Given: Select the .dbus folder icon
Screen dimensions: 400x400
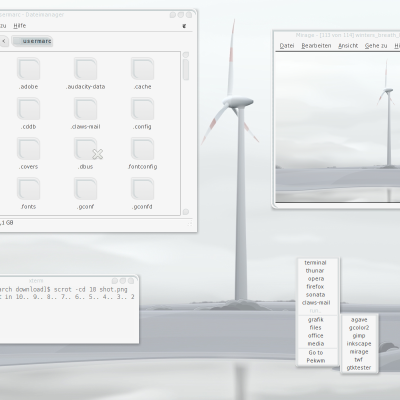Looking at the screenshot, I should (86, 149).
